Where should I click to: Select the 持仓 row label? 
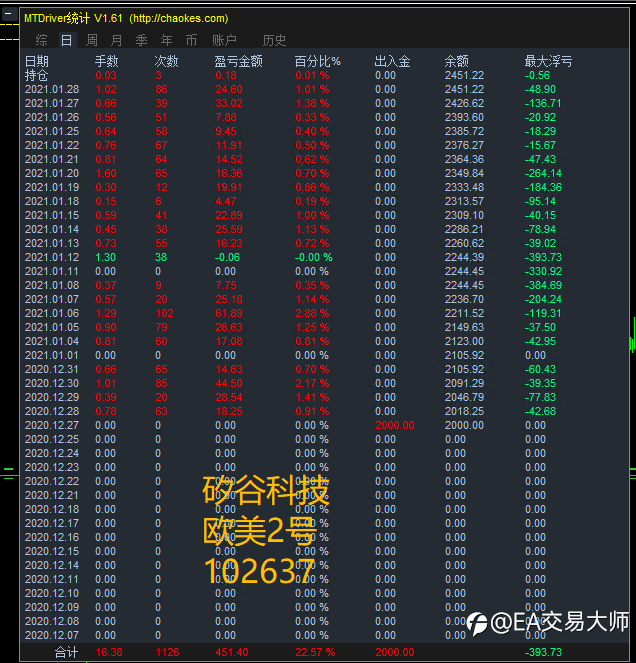[x=37, y=75]
